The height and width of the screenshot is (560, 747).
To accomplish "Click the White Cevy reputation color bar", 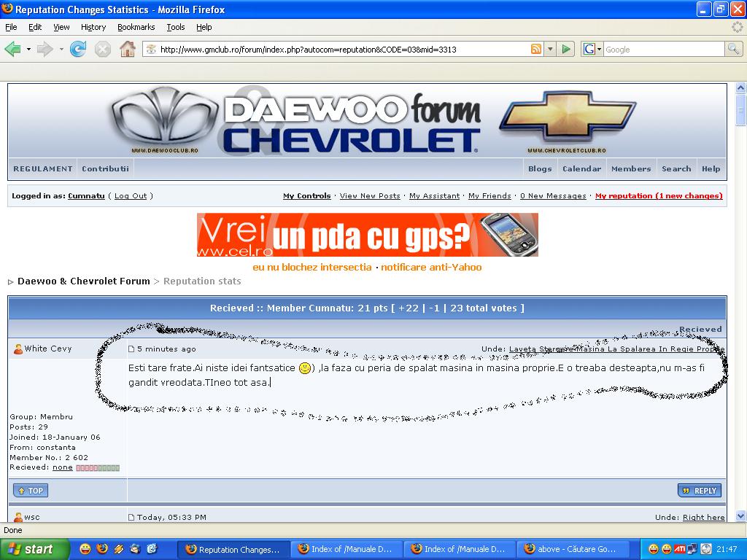I will click(x=98, y=468).
